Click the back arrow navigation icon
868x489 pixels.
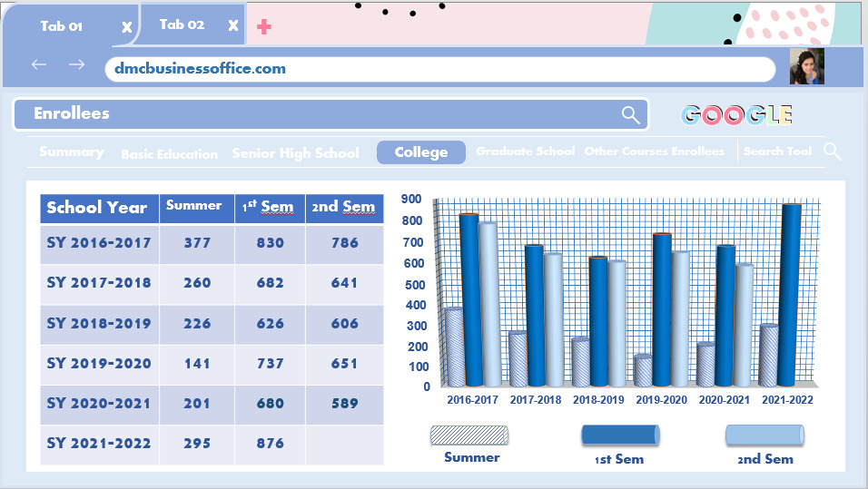[x=39, y=64]
